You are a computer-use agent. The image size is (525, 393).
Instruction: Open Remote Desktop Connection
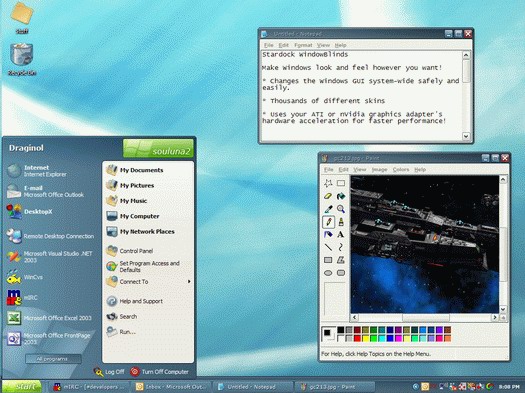click(x=50, y=236)
